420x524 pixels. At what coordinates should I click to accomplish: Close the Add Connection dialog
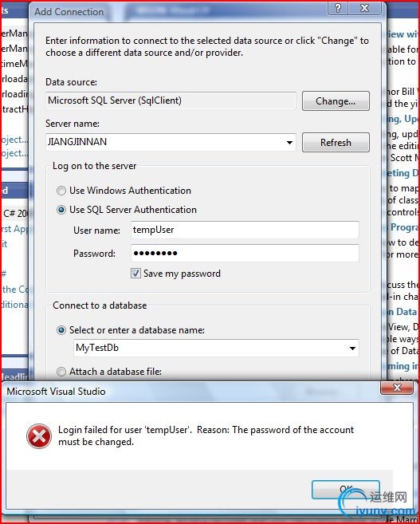tap(364, 8)
